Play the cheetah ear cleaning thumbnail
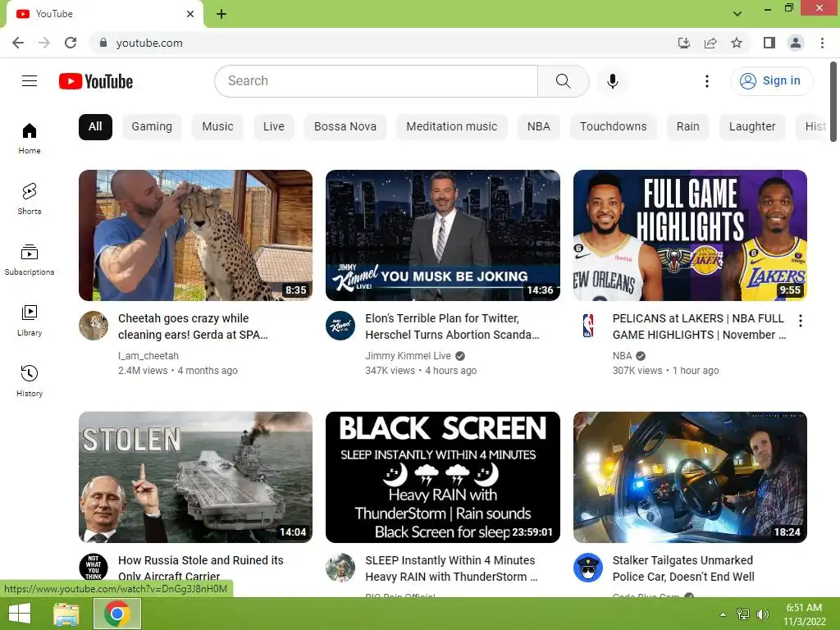Image resolution: width=840 pixels, height=630 pixels. (x=195, y=235)
